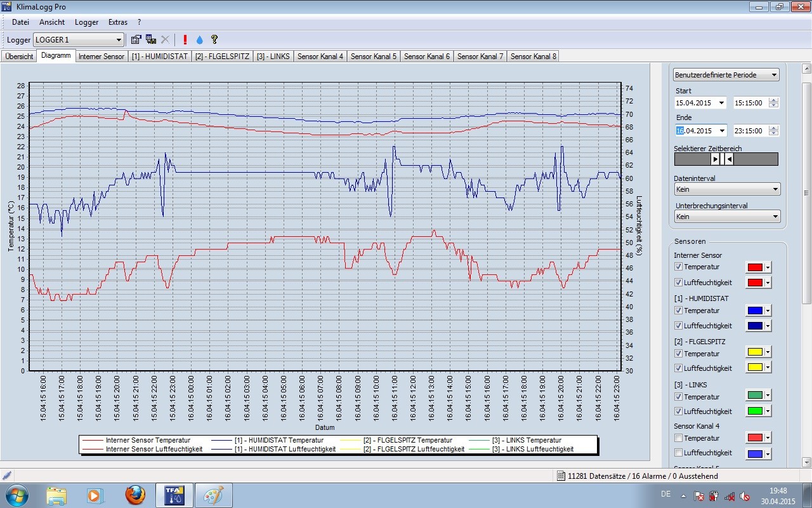The height and width of the screenshot is (508, 812).
Task: Toggle FLGELSPITZ Temperatur checkbox
Action: point(679,353)
